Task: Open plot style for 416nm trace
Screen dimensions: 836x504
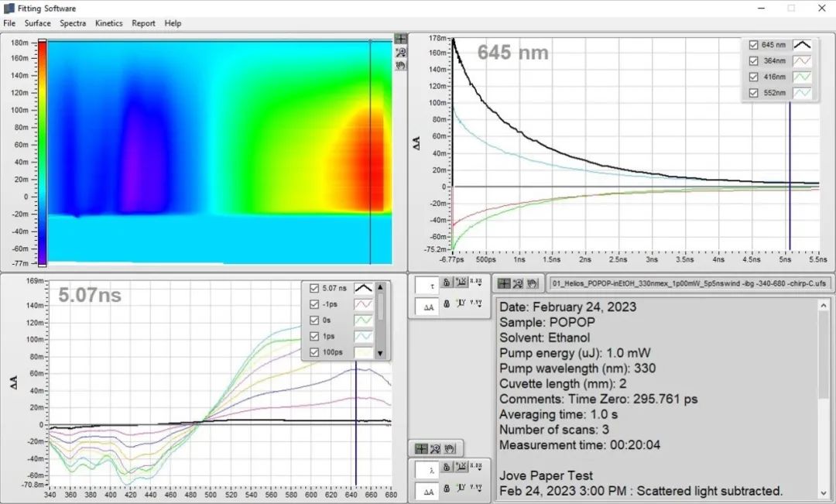Action: (x=802, y=77)
